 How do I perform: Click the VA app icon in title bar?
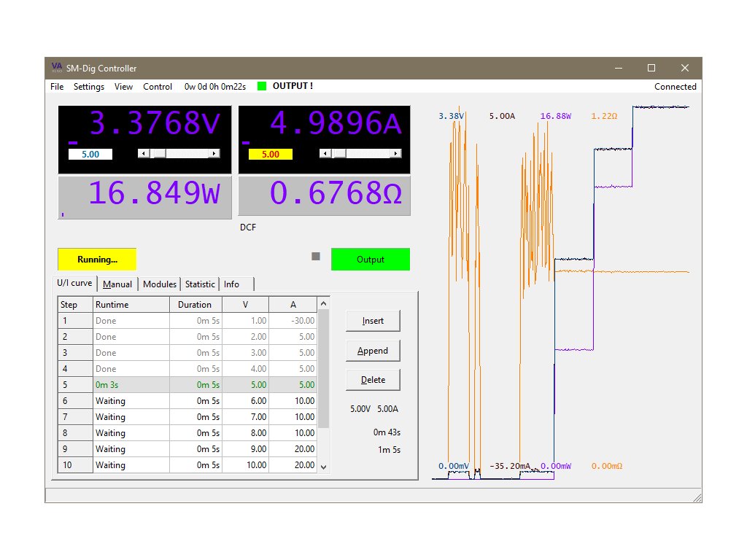coord(56,68)
